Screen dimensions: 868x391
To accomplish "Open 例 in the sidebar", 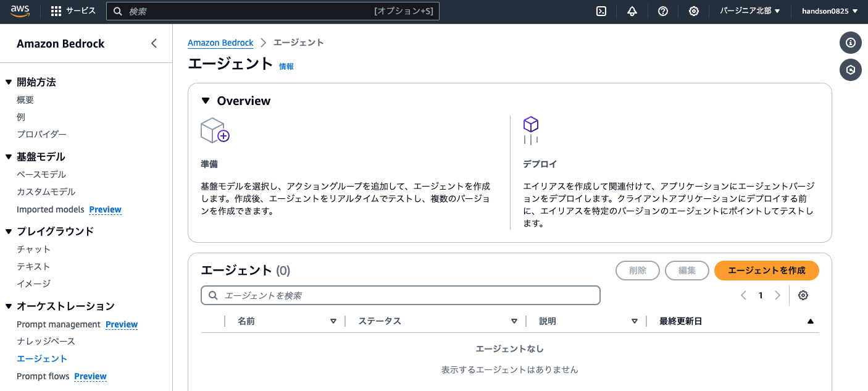I will (21, 117).
